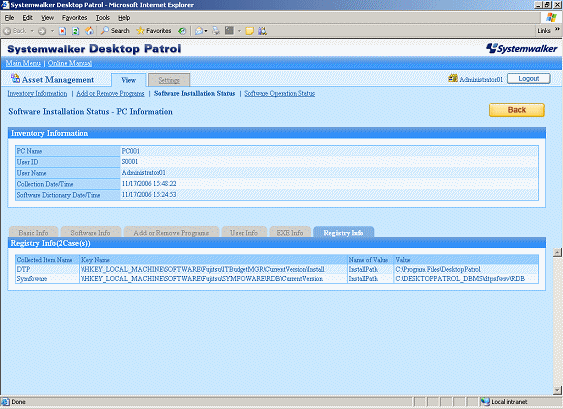
Task: Click the Edit page toolbar icon
Action: (x=229, y=31)
